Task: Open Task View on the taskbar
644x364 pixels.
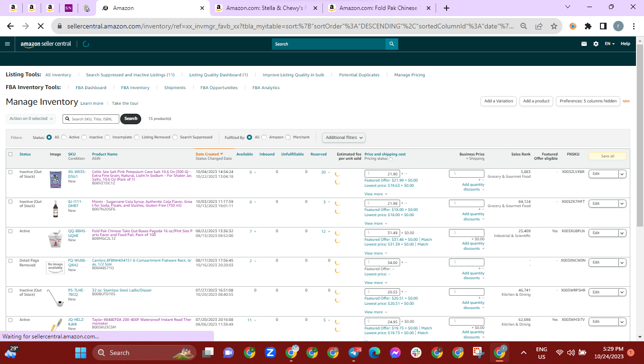Action: coord(208,353)
